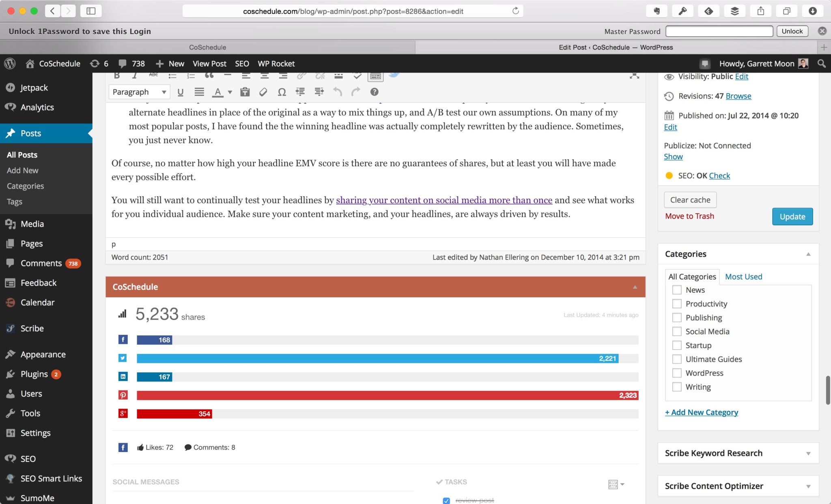Viewport: 831px width, 504px height.
Task: Open keyboard shortcuts help question icon
Action: (374, 92)
